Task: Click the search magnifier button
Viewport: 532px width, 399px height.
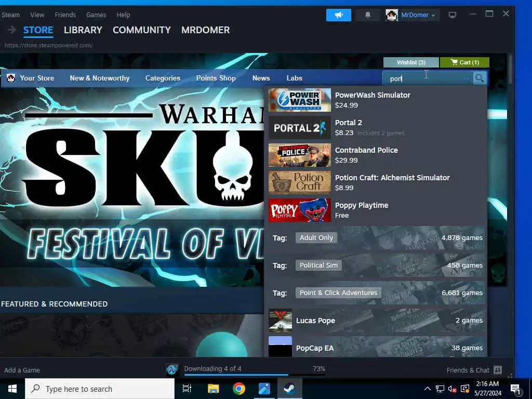Action: click(479, 78)
